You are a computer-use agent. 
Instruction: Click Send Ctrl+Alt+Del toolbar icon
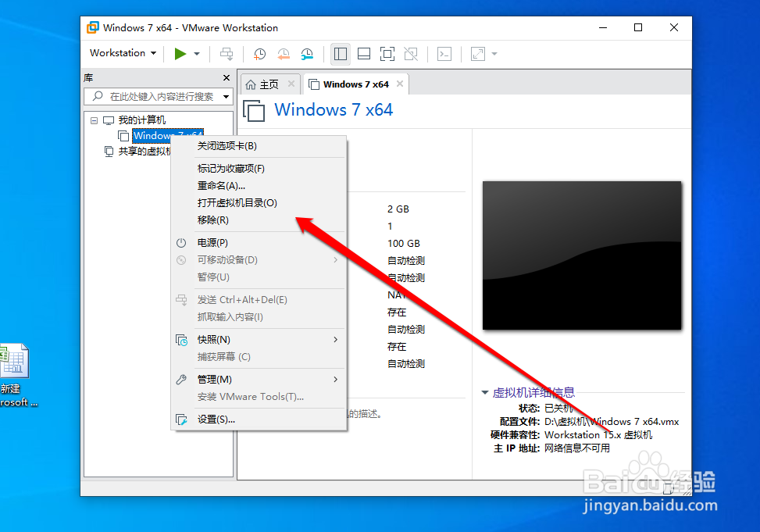(x=227, y=54)
